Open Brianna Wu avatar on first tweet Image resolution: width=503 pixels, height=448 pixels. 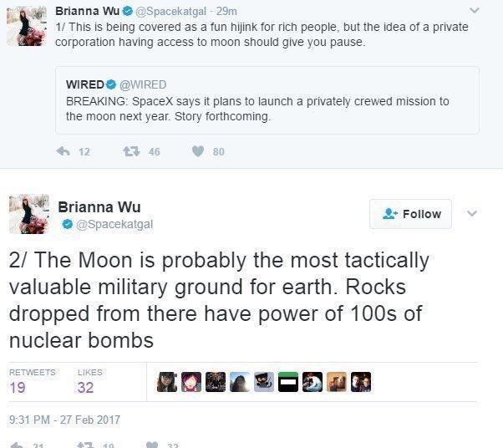click(x=27, y=26)
